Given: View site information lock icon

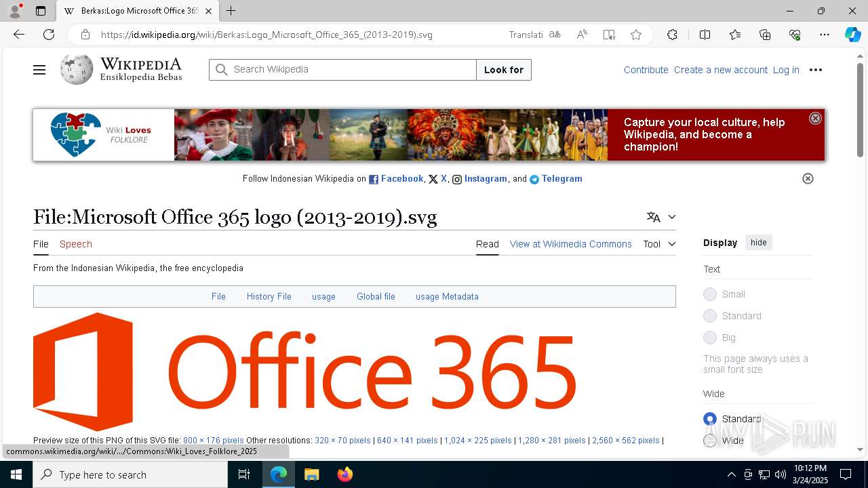Looking at the screenshot, I should 85,35.
